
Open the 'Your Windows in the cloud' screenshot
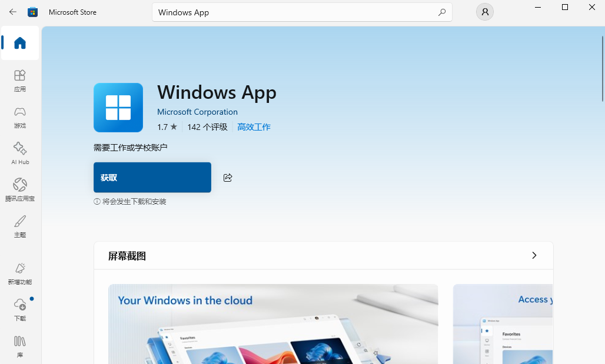point(273,324)
